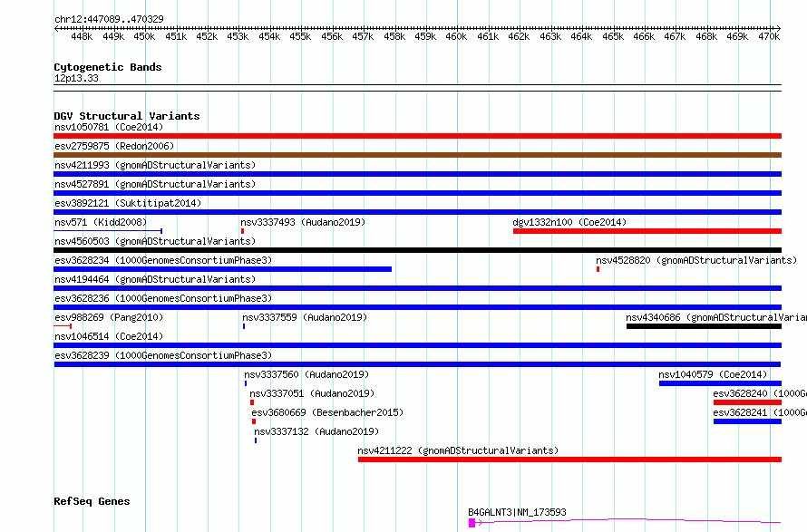Select the 12p13.33 cytogenetic band
Image resolution: width=807 pixels, height=532 pixels.
[x=417, y=88]
